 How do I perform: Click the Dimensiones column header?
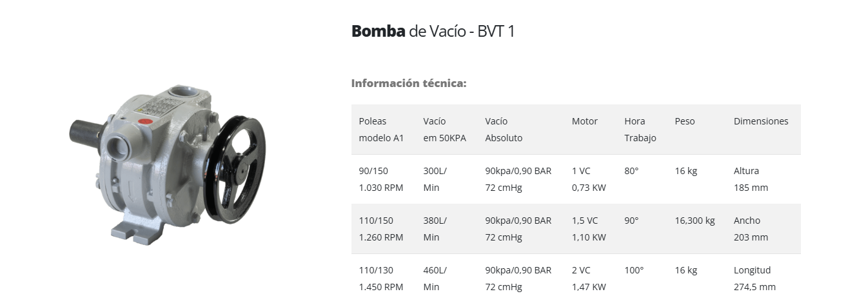[x=761, y=121]
